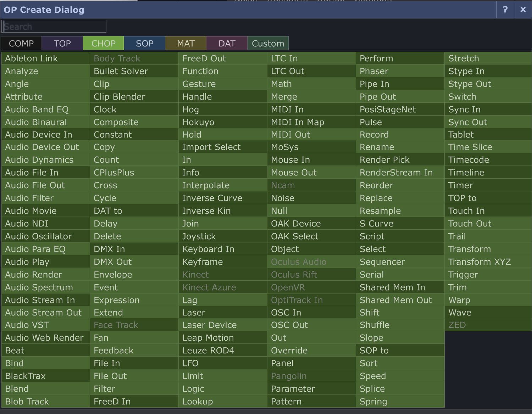This screenshot has height=414, width=532.
Task: Select the DAT to operator
Action: tap(134, 211)
